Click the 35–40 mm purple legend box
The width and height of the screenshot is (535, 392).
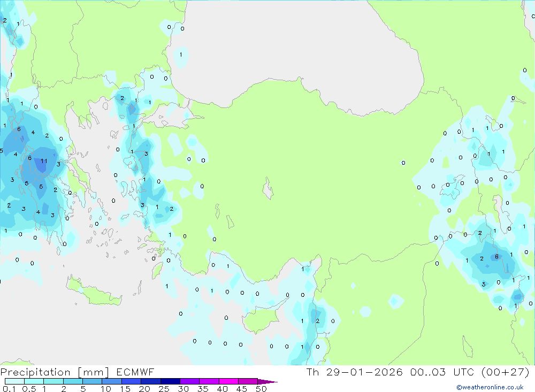(209, 381)
